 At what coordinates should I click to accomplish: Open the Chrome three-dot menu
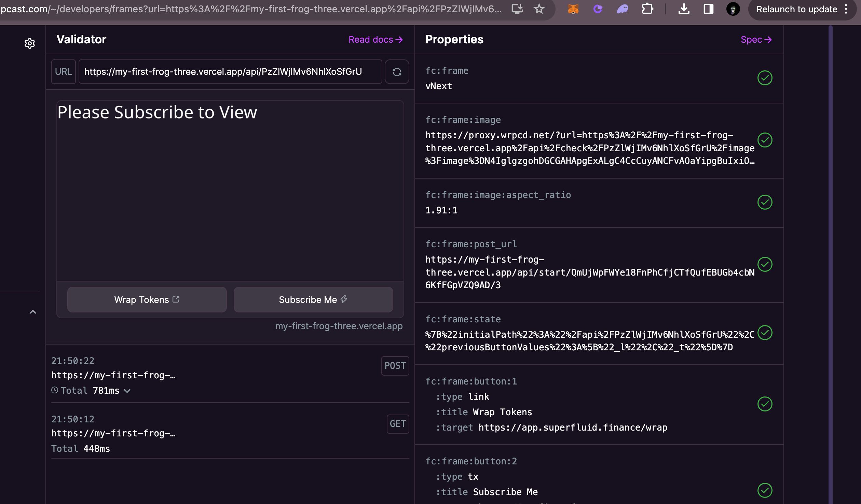[x=846, y=9]
